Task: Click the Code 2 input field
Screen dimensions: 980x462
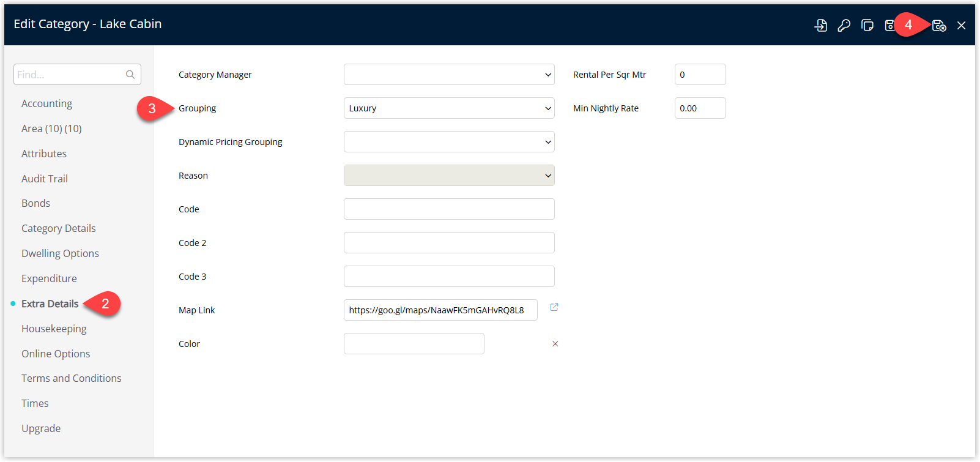Action: tap(449, 243)
